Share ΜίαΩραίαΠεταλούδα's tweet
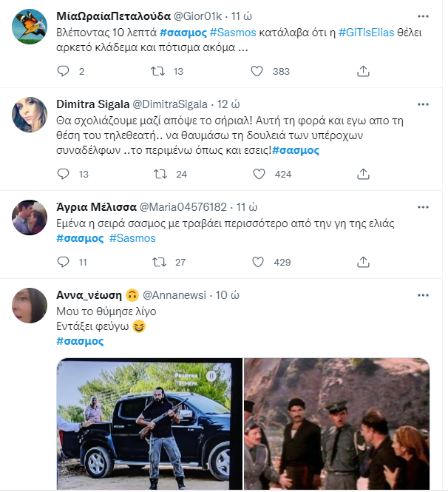448x492 pixels. [363, 71]
